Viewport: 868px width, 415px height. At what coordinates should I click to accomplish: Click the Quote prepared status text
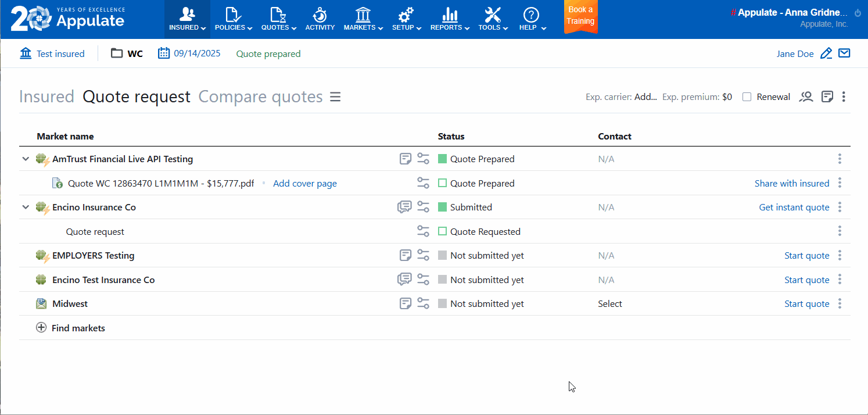click(x=268, y=54)
